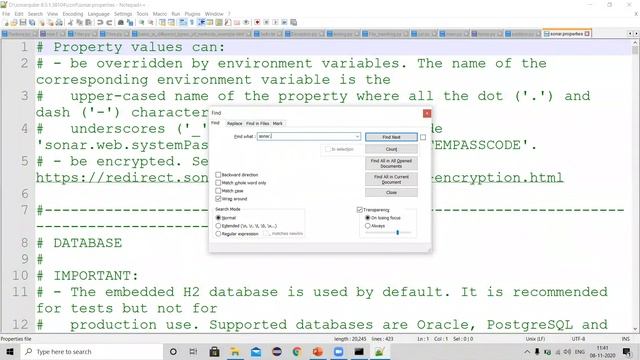This screenshot has width=640, height=360.
Task: Click the Print toolbar icon
Action: [x=59, y=22]
